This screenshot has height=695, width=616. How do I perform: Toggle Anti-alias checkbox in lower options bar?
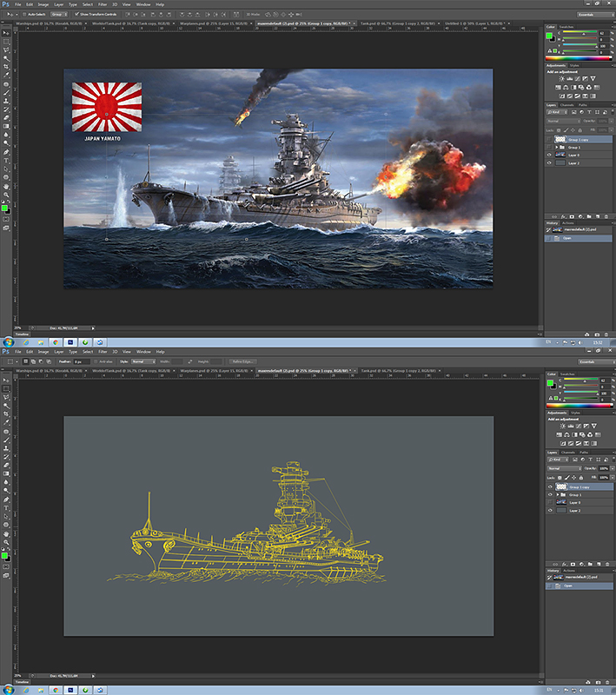pyautogui.click(x=96, y=361)
